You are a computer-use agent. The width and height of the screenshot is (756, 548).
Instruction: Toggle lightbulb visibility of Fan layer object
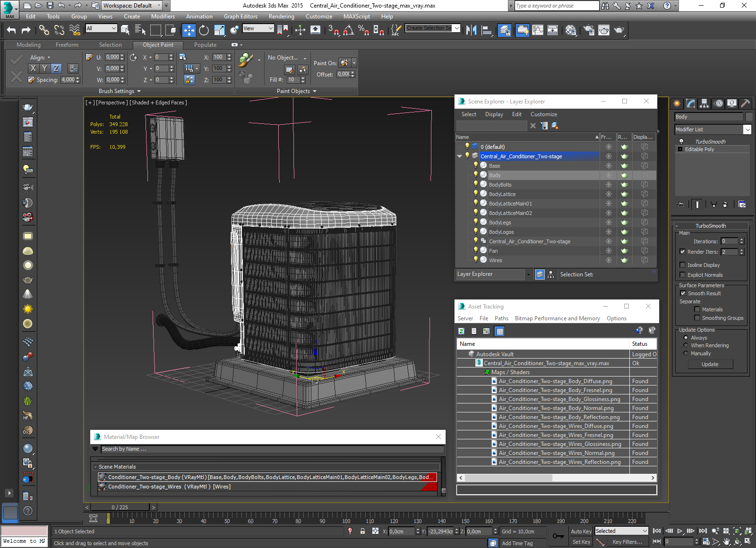click(476, 250)
